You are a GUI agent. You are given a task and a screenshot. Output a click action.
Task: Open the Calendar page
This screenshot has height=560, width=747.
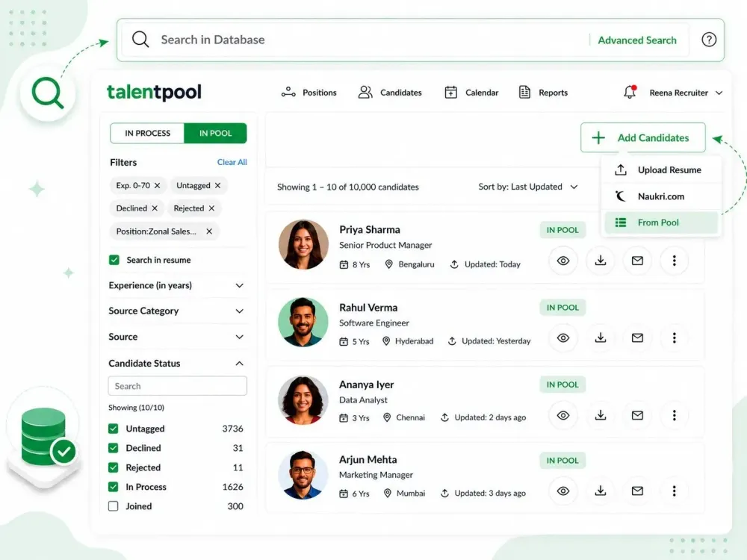pyautogui.click(x=471, y=93)
